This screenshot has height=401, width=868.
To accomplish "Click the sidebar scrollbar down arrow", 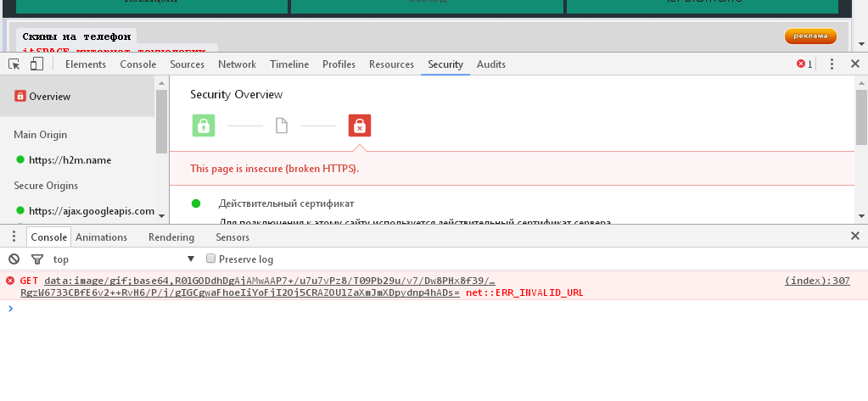I will pyautogui.click(x=162, y=215).
